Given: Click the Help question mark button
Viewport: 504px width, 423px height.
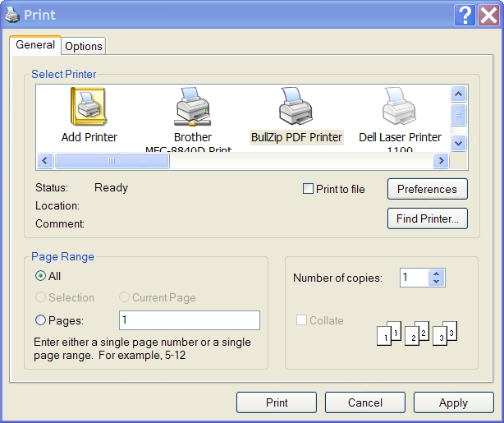Looking at the screenshot, I should (x=465, y=15).
